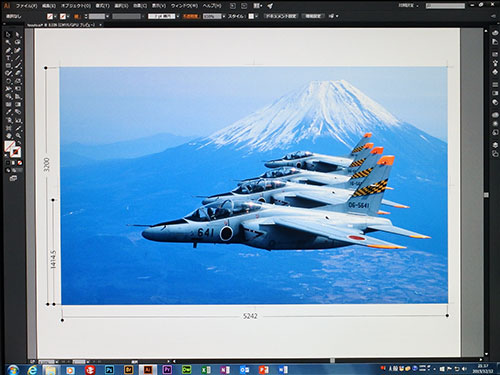Select the Eraser tool
Screen dimensions: 500x375
[x=18, y=73]
